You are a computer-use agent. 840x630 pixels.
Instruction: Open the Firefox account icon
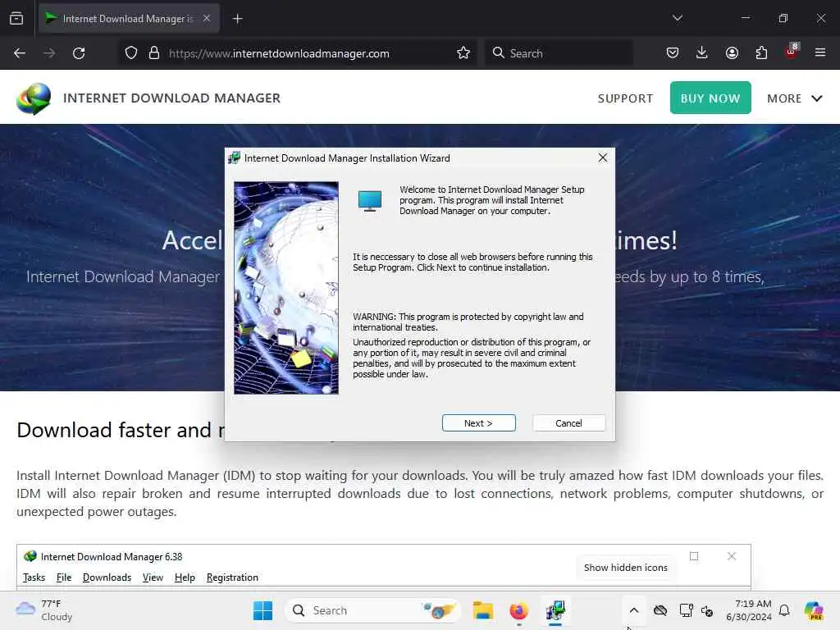732,53
